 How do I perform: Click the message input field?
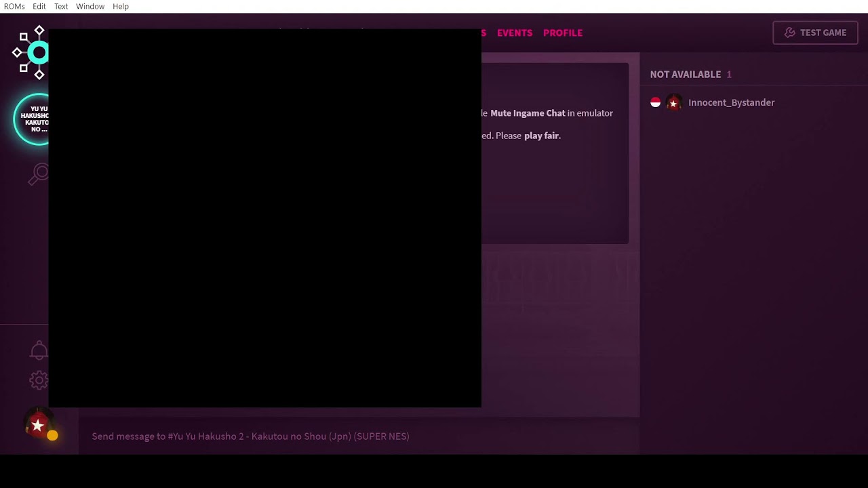[359, 436]
